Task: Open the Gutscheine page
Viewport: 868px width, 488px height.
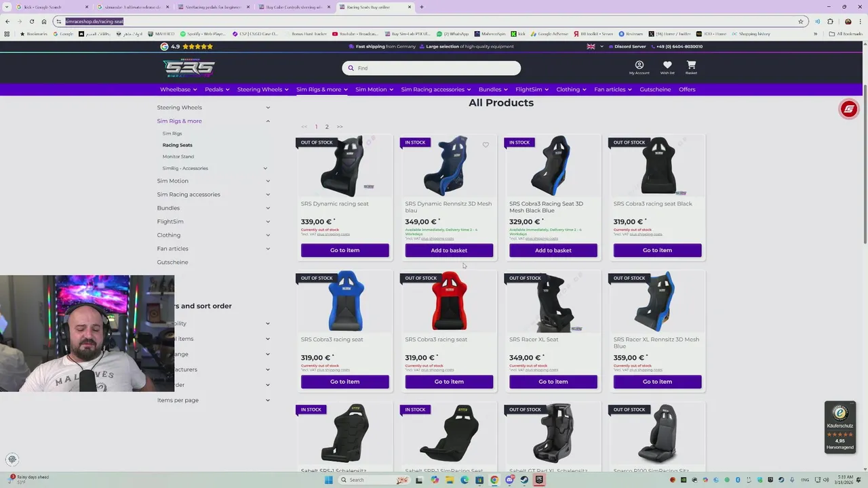Action: pyautogui.click(x=655, y=89)
